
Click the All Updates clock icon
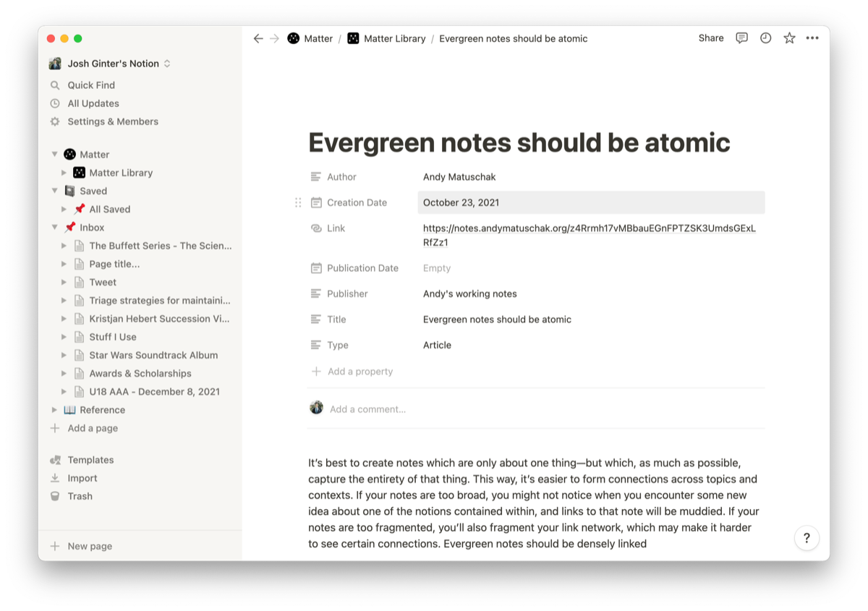55,103
